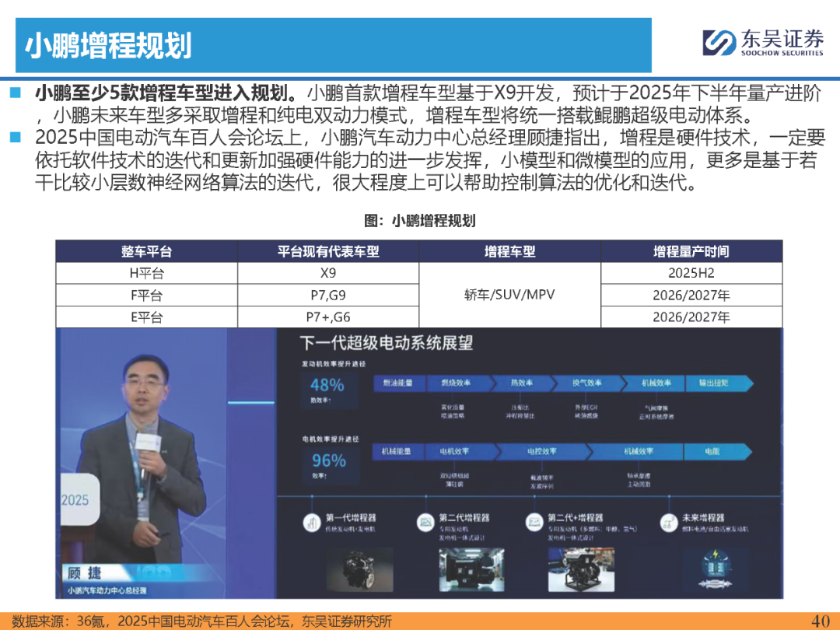Select the E平台 table cell
The image size is (840, 630).
pos(146,317)
